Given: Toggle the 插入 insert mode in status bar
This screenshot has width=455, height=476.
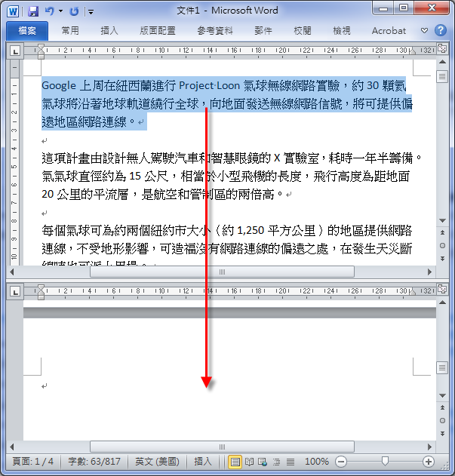Looking at the screenshot, I should (202, 462).
